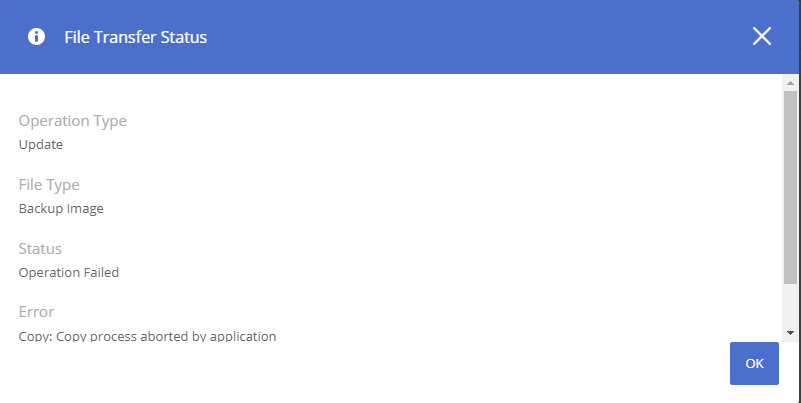
Task: Click the info icon in the header
Action: [x=37, y=37]
